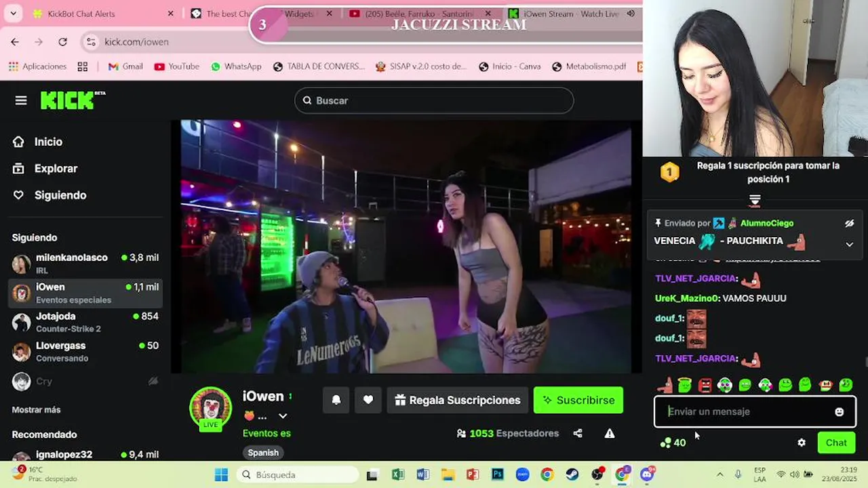Report stream with warning triangle icon
This screenshot has width=868, height=488.
[610, 433]
